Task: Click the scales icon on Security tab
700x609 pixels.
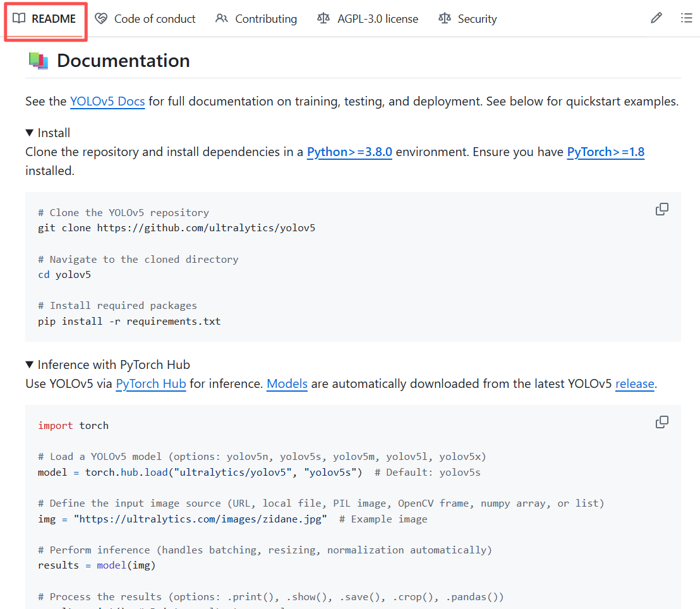Action: pos(445,18)
